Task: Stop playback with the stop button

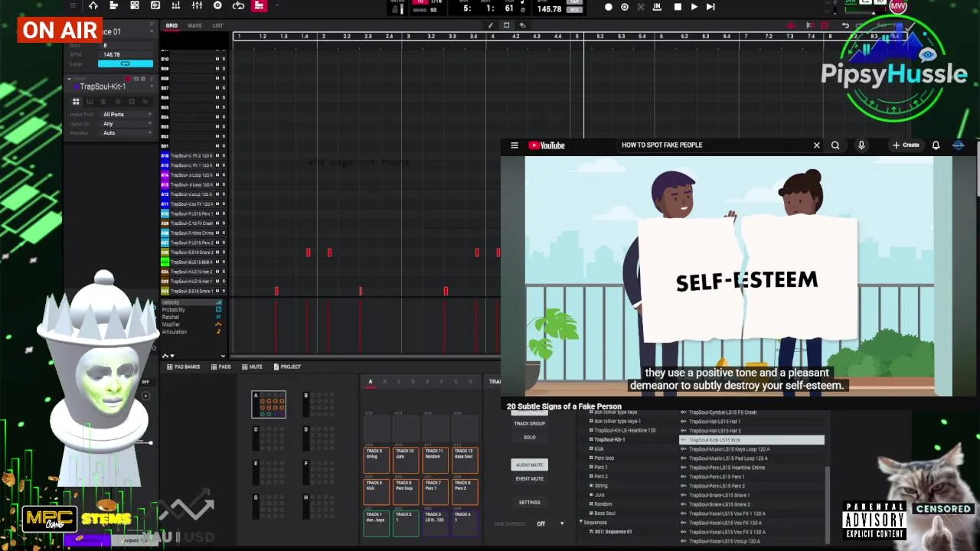Action: [x=678, y=7]
